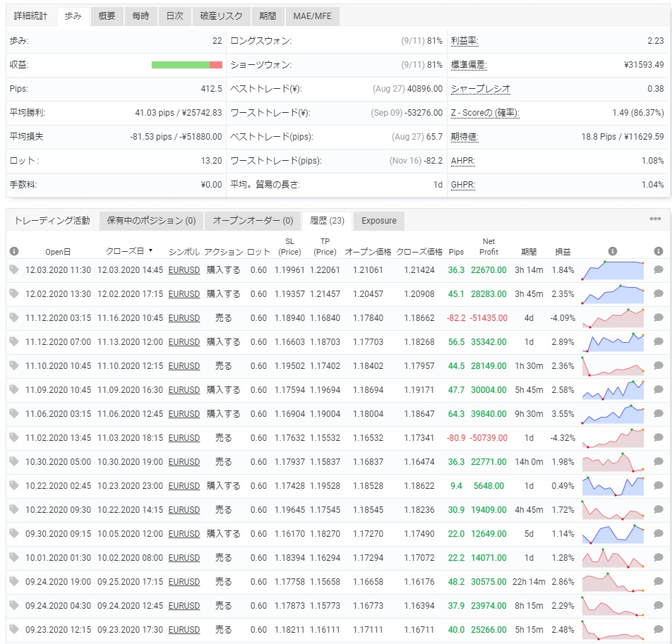Open mini chart for 10.22.2020 02:45 trade
Screen dimensions: 672x644
point(613,486)
